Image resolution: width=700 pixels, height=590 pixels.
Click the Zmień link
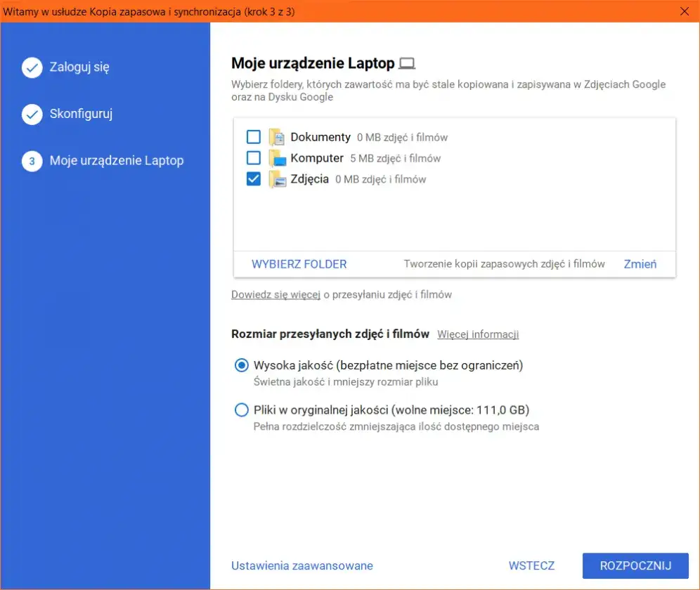[x=640, y=264]
